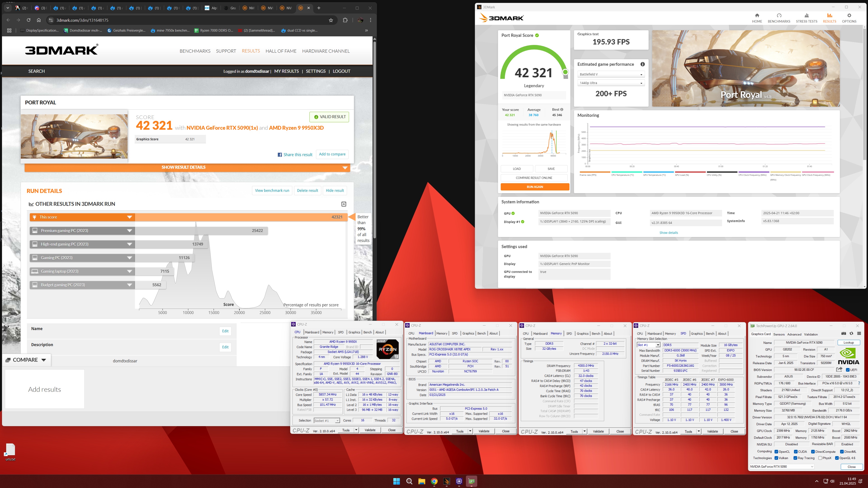This screenshot has width=868, height=488.
Task: Click GPU-Z screenshot camera icon
Action: (x=843, y=333)
